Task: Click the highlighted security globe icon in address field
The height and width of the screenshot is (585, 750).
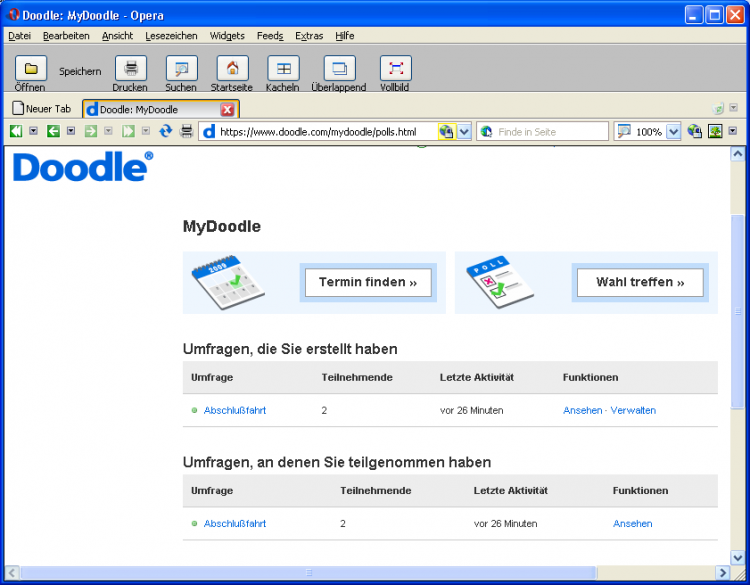Action: [446, 132]
